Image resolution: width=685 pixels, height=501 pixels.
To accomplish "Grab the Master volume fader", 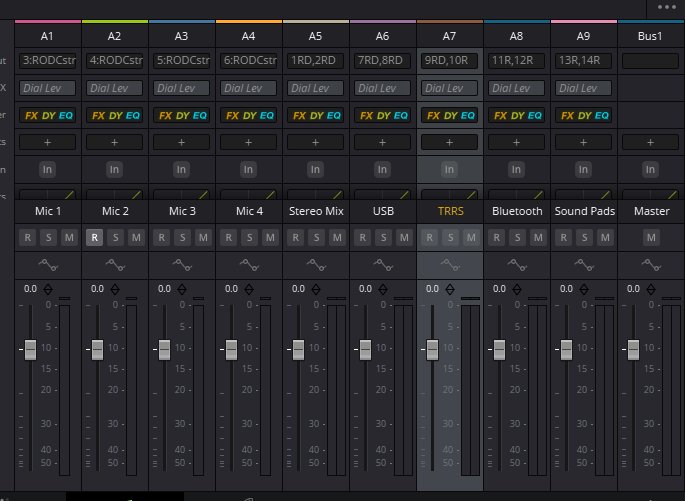I will 633,349.
